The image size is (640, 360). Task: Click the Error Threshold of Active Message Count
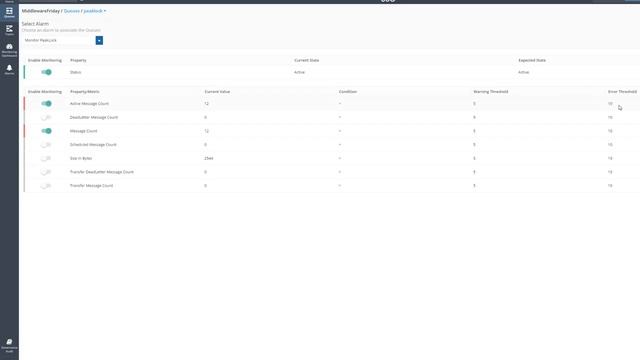tap(610, 104)
